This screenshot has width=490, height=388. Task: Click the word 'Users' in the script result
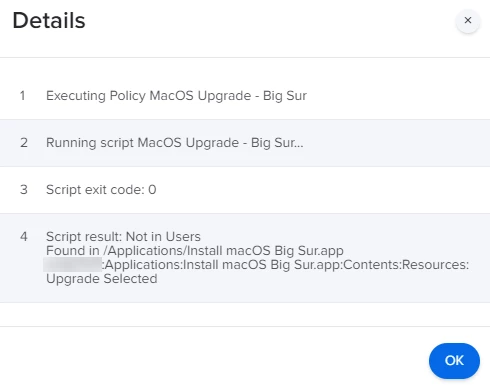pyautogui.click(x=183, y=237)
